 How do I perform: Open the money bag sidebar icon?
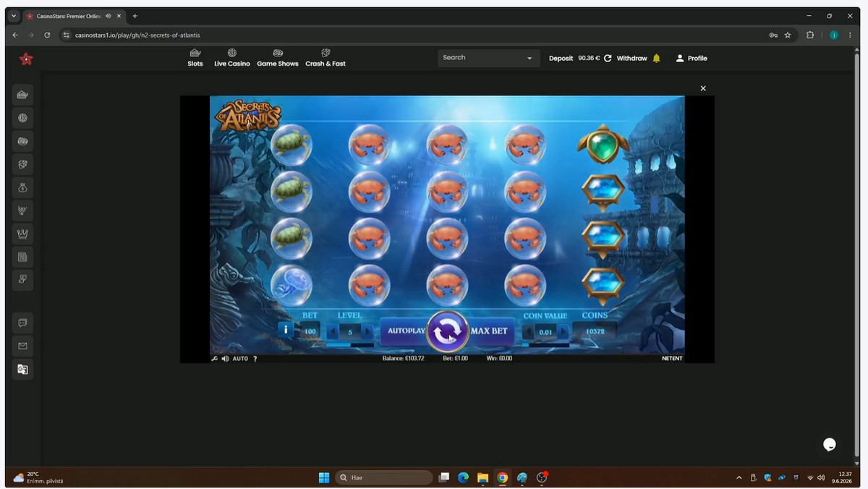pyautogui.click(x=22, y=187)
